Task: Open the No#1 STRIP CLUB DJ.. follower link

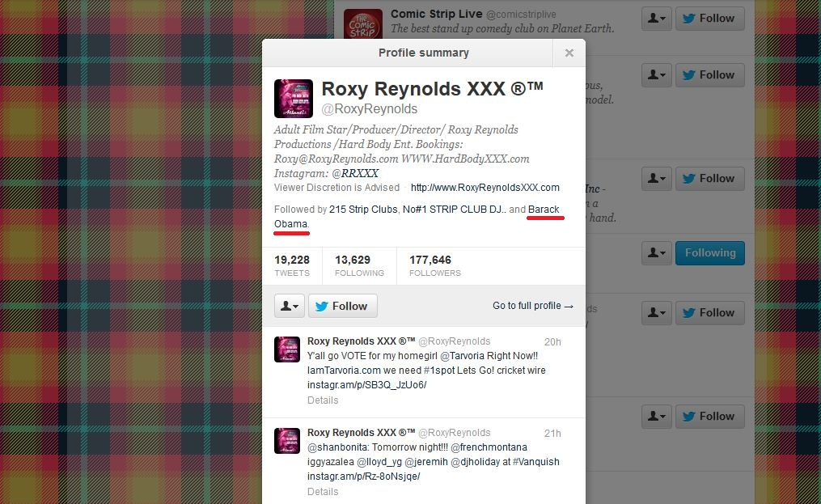Action: tap(454, 210)
